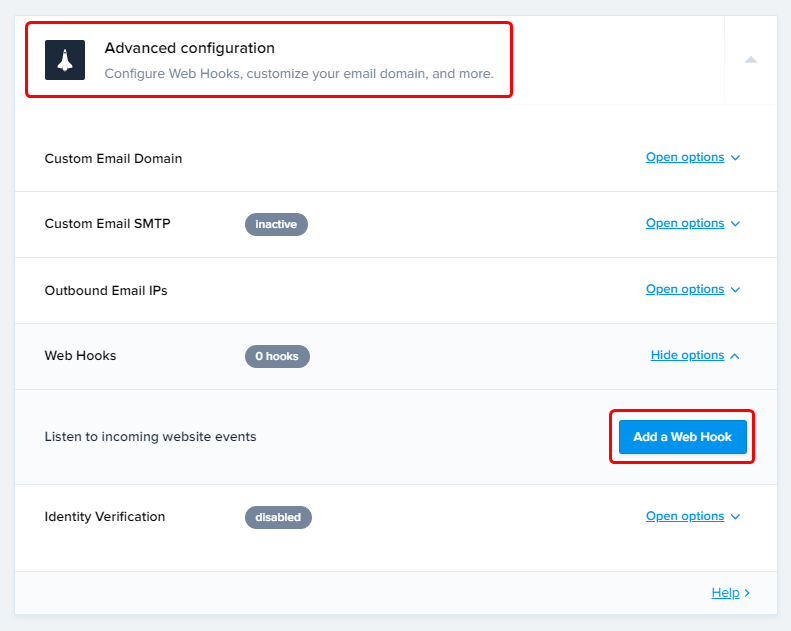Screen dimensions: 791x631
Task: Click chevron beside Custom Email Domain options
Action: (x=736, y=158)
